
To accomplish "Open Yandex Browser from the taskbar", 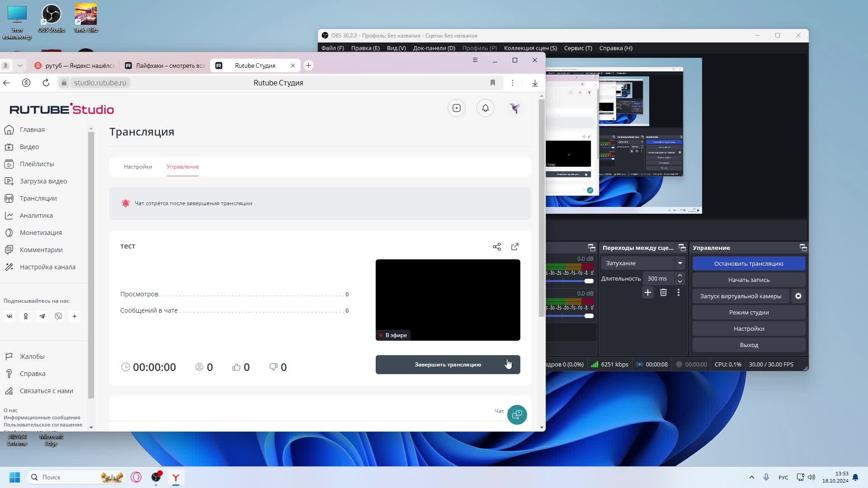I will [176, 477].
